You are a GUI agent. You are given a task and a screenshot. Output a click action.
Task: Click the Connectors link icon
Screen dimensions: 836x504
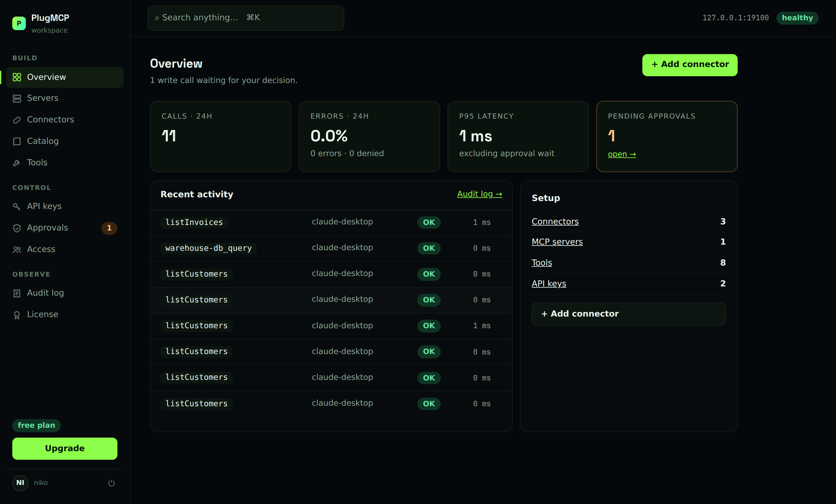(x=17, y=120)
